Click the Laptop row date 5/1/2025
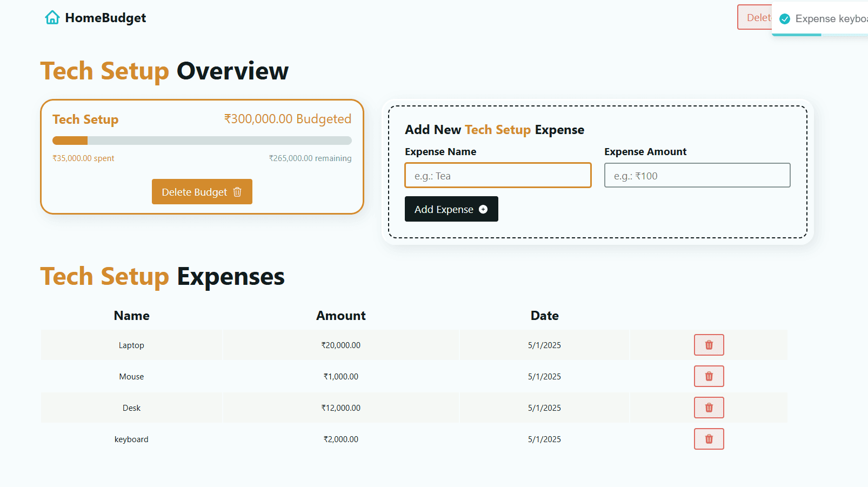The width and height of the screenshot is (868, 487). [x=544, y=345]
